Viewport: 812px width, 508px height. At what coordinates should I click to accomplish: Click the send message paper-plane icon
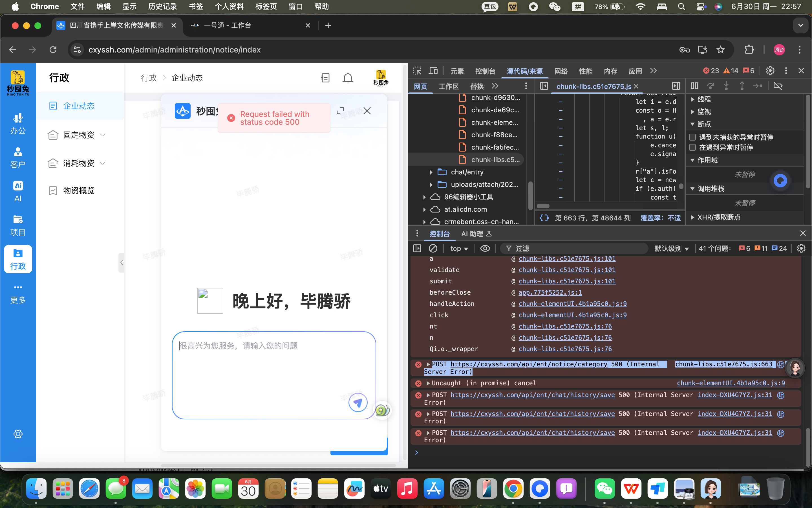[x=358, y=402]
